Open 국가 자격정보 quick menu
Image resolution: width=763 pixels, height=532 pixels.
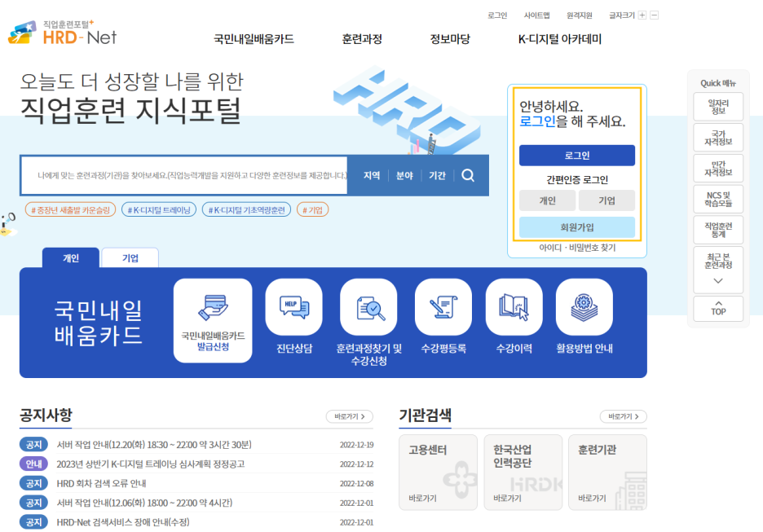pyautogui.click(x=718, y=138)
